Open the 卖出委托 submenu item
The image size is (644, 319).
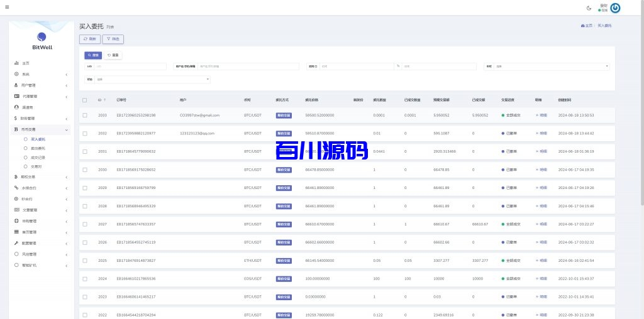(38, 148)
